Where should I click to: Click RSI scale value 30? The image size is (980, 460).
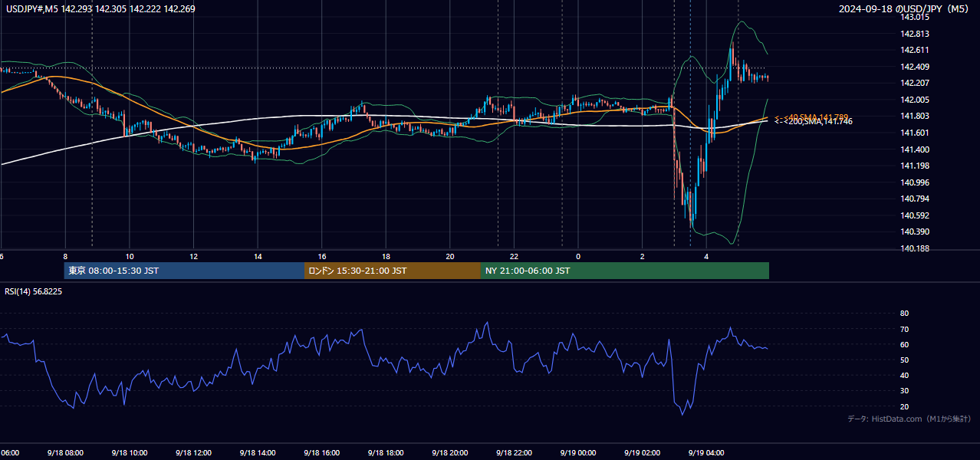904,391
